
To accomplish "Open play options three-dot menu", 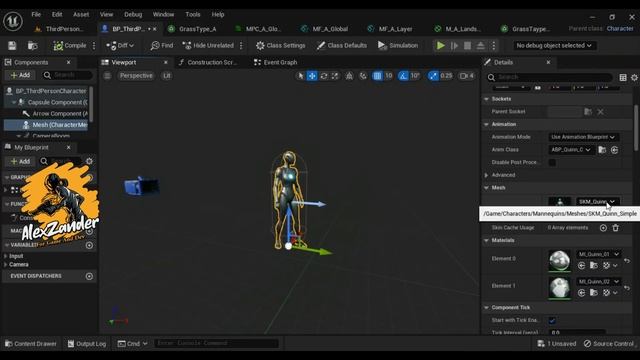I will [493, 45].
